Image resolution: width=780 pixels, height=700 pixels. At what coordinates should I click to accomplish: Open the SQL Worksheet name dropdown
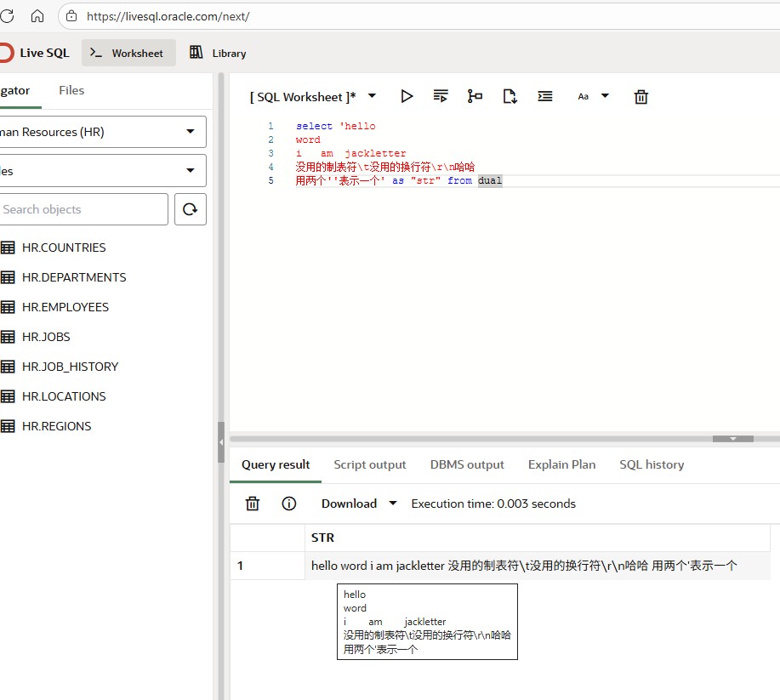point(372,96)
